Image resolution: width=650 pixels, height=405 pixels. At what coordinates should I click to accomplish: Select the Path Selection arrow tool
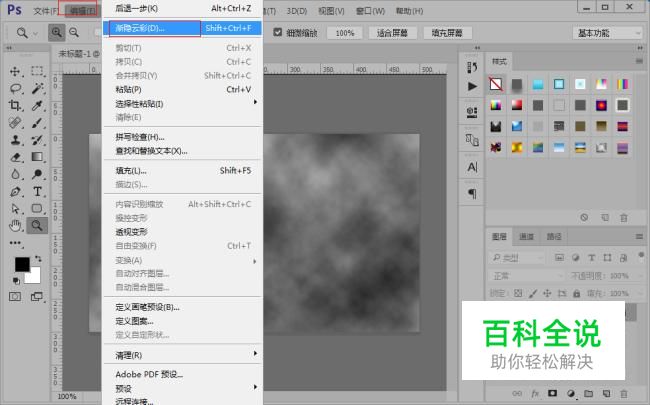click(15, 209)
